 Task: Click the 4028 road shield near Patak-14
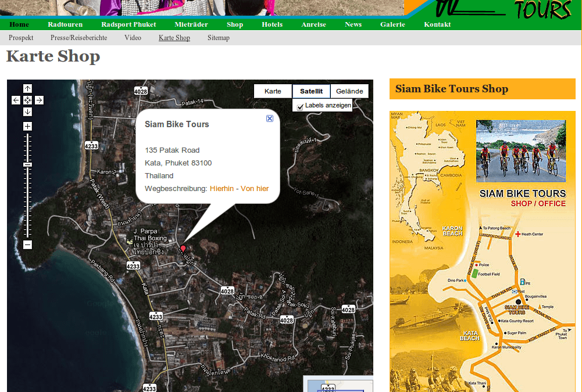(x=141, y=91)
